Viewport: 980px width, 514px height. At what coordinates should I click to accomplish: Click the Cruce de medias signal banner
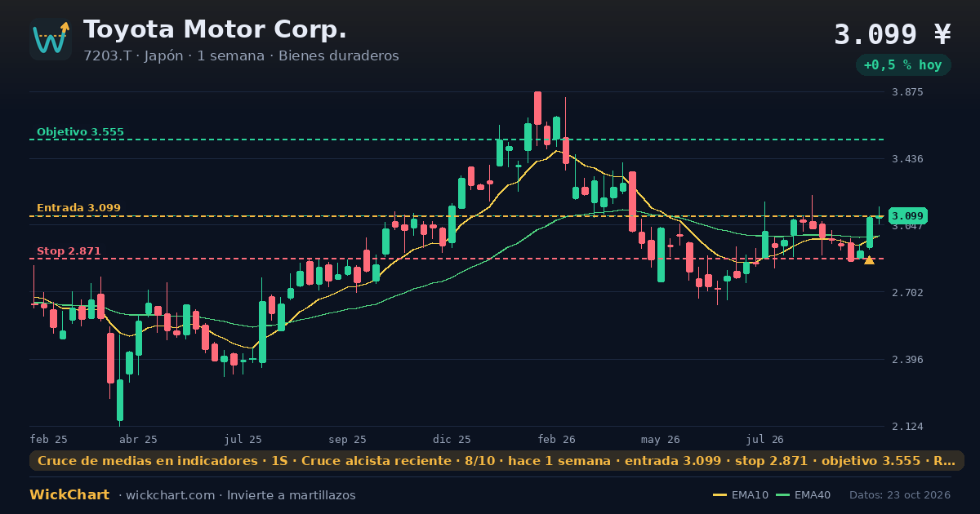pyautogui.click(x=497, y=461)
